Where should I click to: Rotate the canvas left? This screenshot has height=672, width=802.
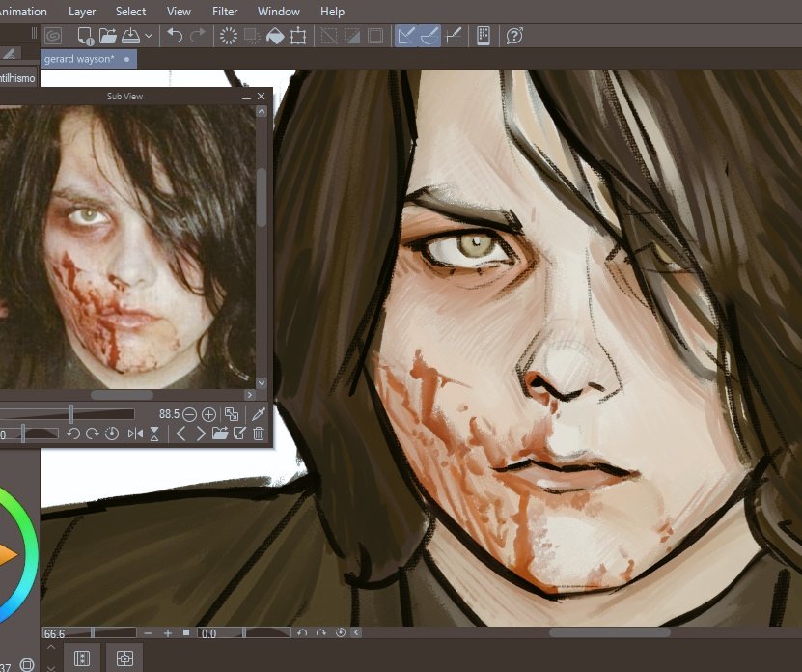point(302,633)
